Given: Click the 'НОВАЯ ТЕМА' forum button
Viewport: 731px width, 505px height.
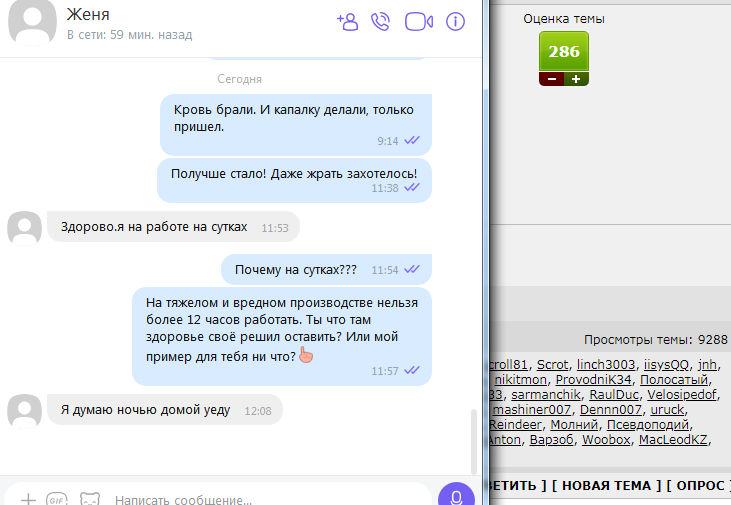Looking at the screenshot, I should (x=607, y=485).
